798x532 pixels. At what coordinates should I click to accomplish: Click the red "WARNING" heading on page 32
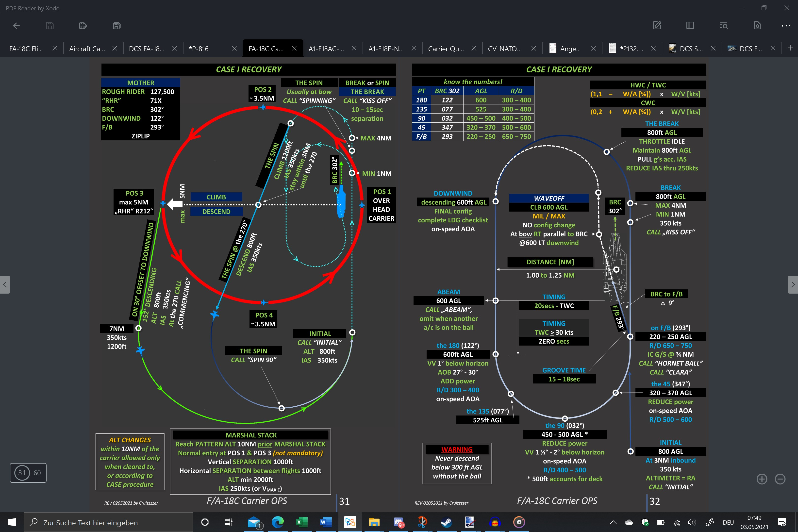(457, 449)
